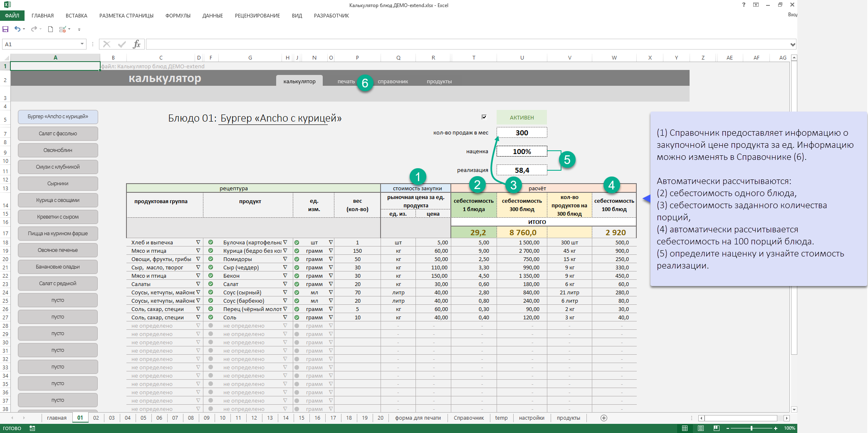Adjust the zoom slider in status bar

[752, 428]
